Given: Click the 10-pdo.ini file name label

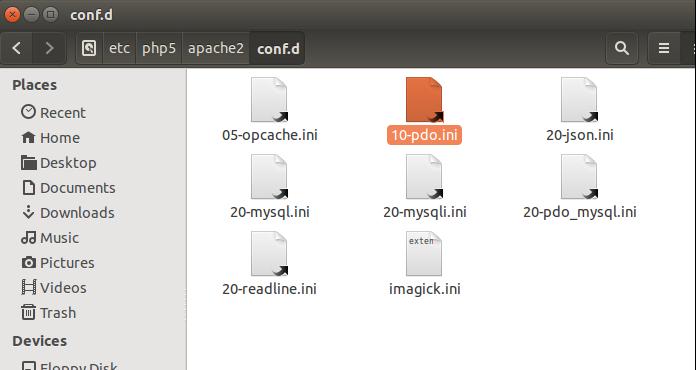Looking at the screenshot, I should [424, 135].
